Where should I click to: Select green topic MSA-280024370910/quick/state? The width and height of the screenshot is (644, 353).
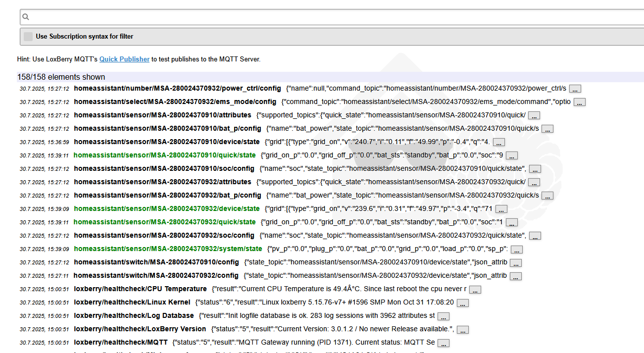tap(165, 155)
